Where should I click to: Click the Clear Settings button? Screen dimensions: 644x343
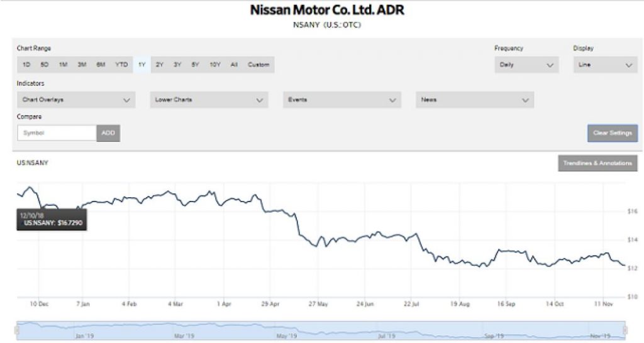(613, 133)
